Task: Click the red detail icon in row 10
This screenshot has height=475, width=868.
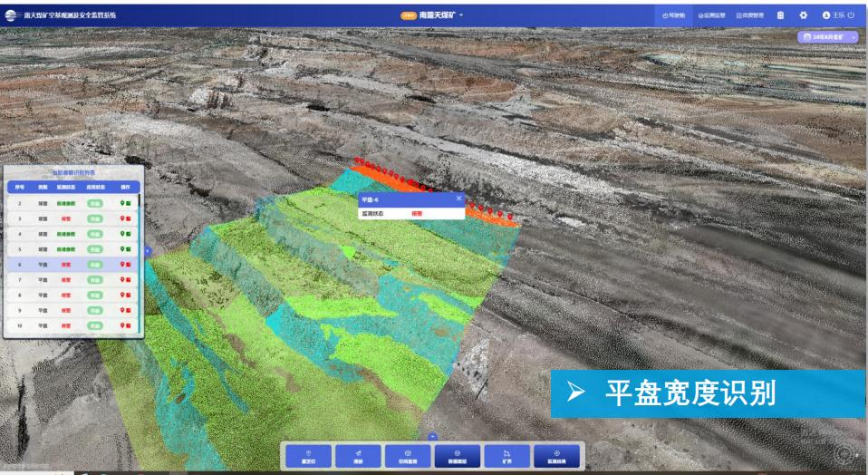Action: [x=130, y=325]
